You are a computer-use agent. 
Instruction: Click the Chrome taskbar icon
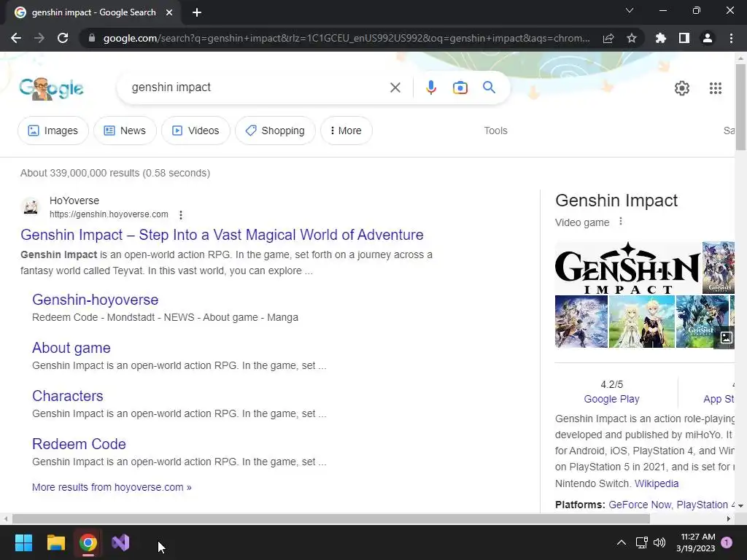tap(88, 542)
